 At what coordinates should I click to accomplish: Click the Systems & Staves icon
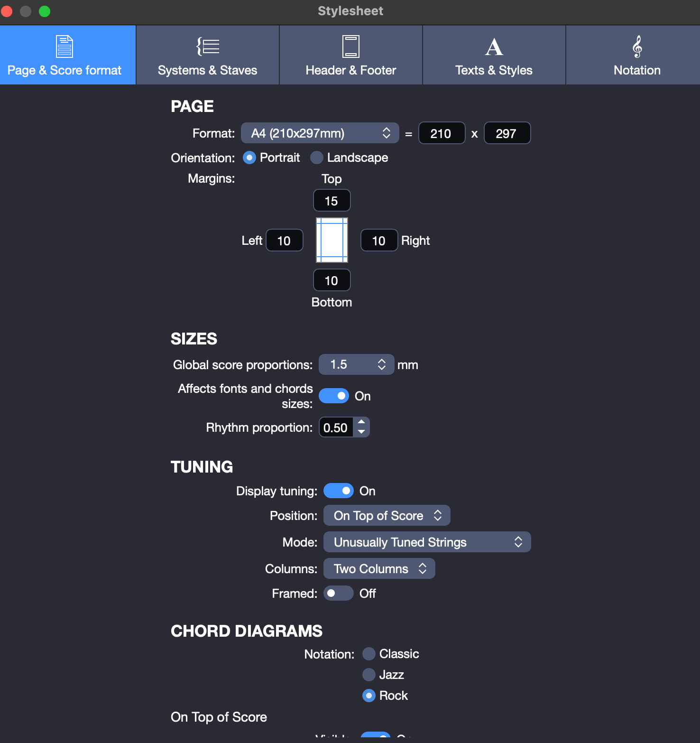click(208, 46)
